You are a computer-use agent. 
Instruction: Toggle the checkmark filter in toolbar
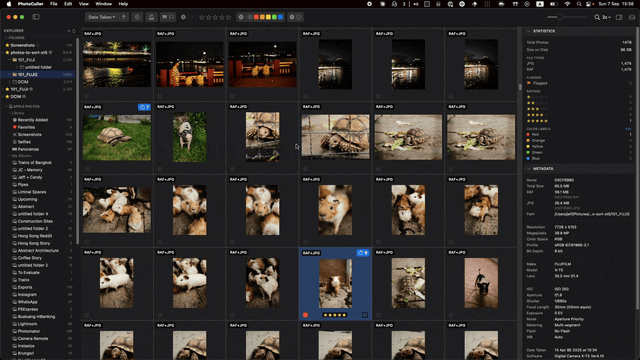(x=292, y=17)
